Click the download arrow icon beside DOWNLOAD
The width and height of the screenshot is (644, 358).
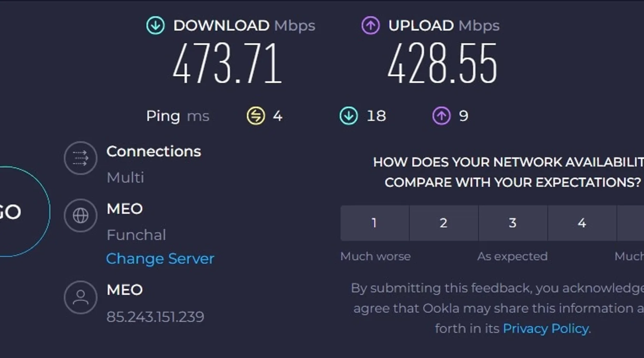156,25
